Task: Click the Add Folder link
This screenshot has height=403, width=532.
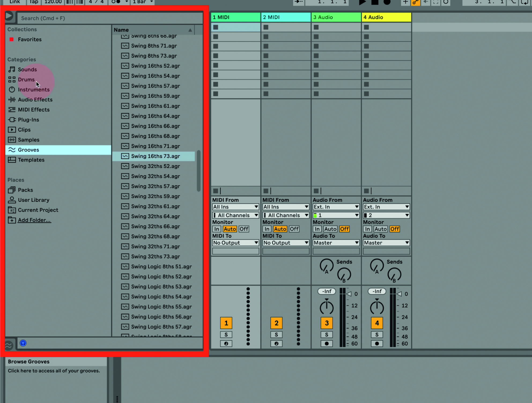Action: click(x=34, y=220)
